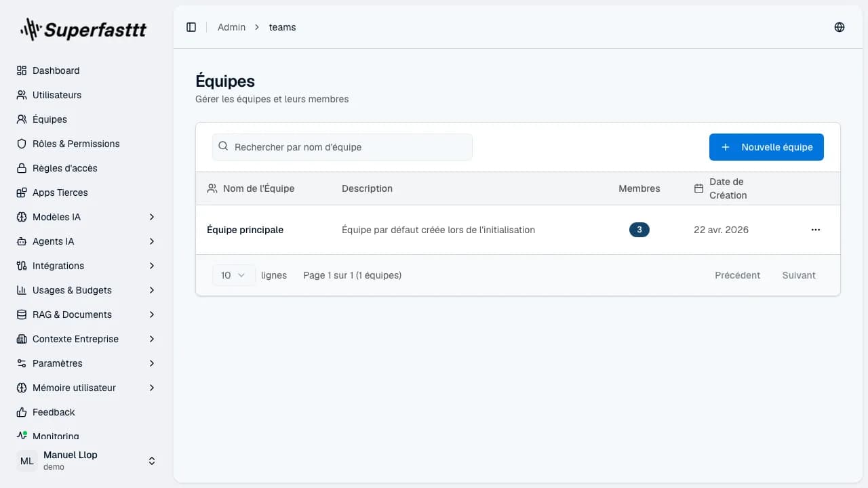Toggle the sidebar panel icon

pos(191,27)
